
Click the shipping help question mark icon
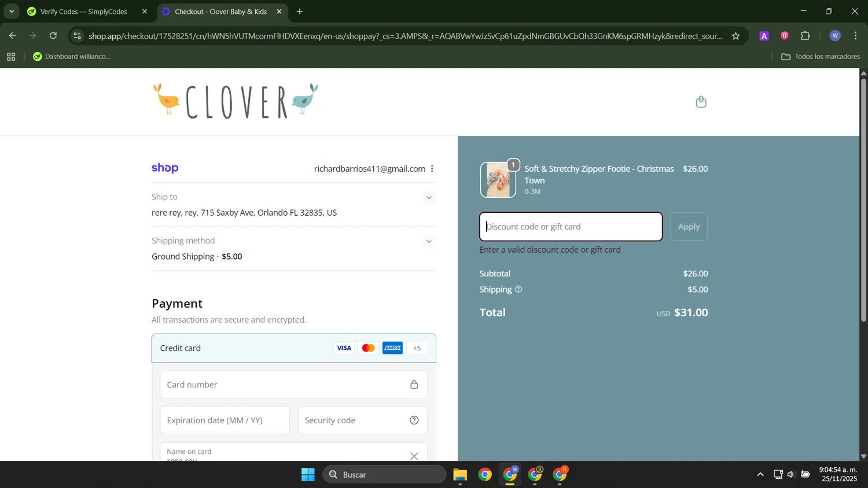coord(518,289)
